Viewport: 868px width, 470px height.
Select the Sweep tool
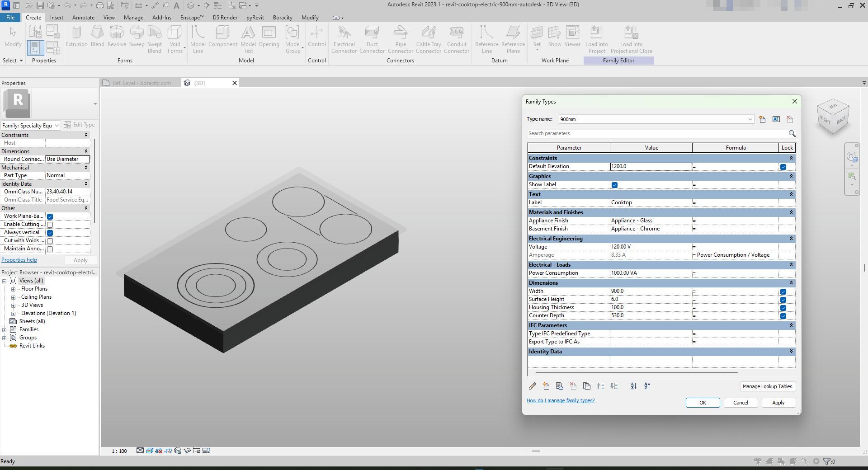137,37
